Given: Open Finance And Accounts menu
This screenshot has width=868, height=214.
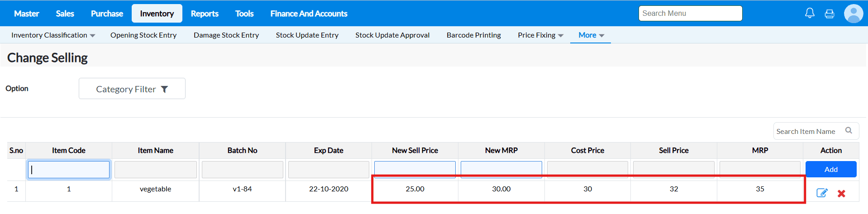Looking at the screenshot, I should [x=309, y=14].
